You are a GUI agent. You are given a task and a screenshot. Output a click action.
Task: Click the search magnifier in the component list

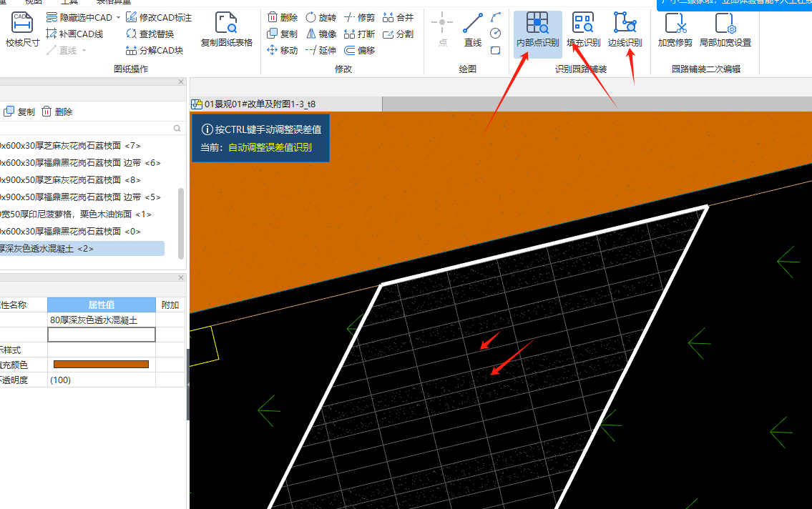pos(177,128)
